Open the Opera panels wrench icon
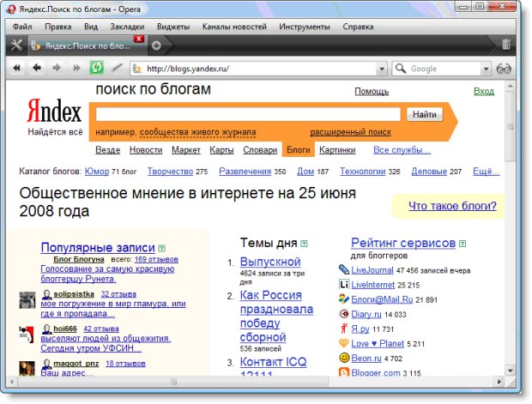Image resolution: width=532 pixels, height=404 pixels. 16,45
